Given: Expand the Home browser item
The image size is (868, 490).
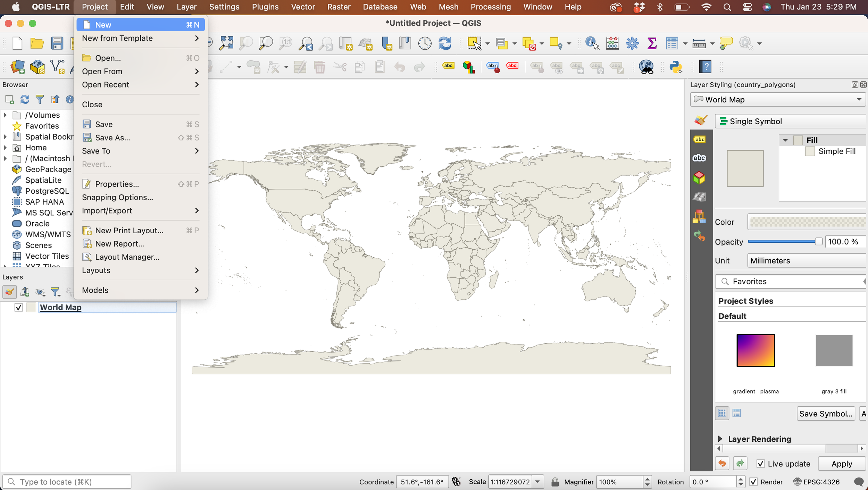Looking at the screenshot, I should (x=5, y=148).
